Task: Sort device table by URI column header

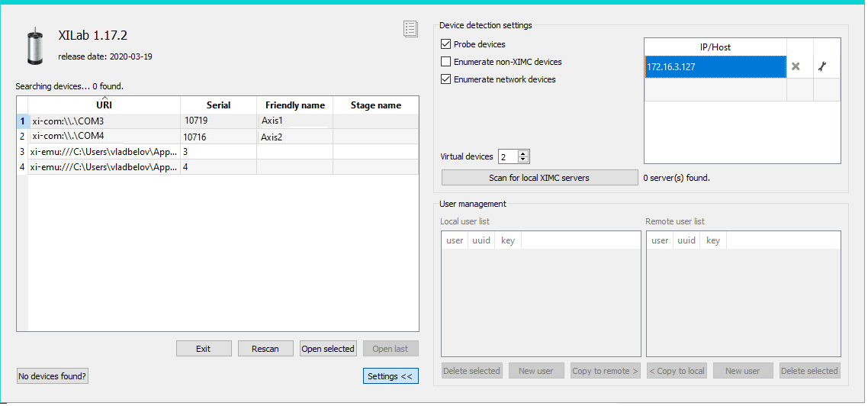Action: click(104, 105)
